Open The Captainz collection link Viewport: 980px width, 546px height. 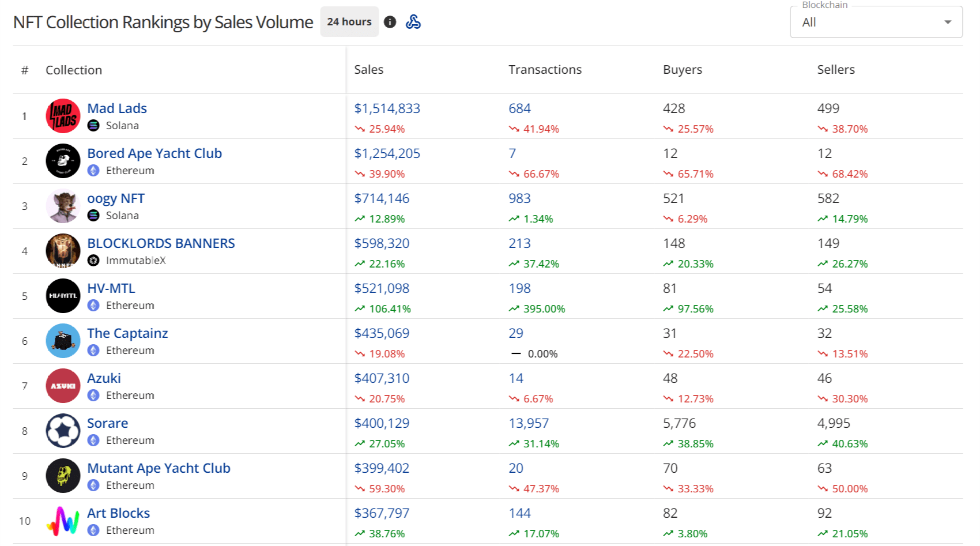click(x=127, y=333)
